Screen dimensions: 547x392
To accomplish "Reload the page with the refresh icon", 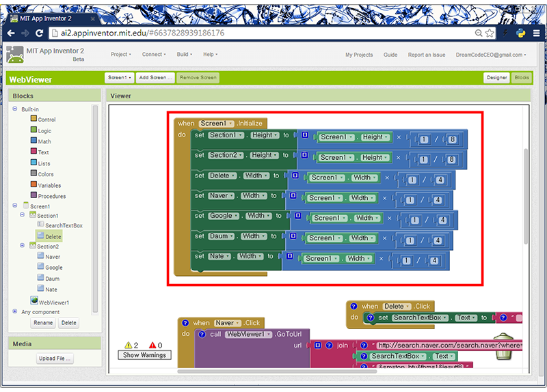I will click(x=40, y=33).
